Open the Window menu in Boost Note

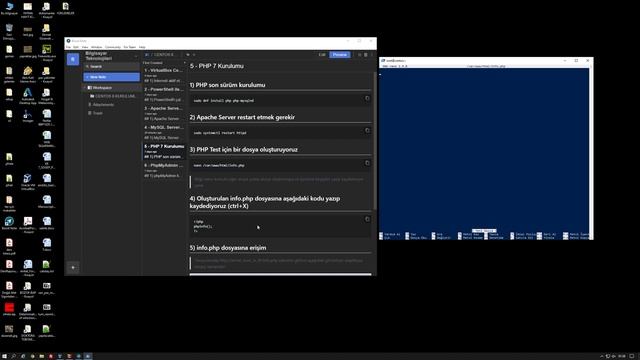[x=96, y=47]
